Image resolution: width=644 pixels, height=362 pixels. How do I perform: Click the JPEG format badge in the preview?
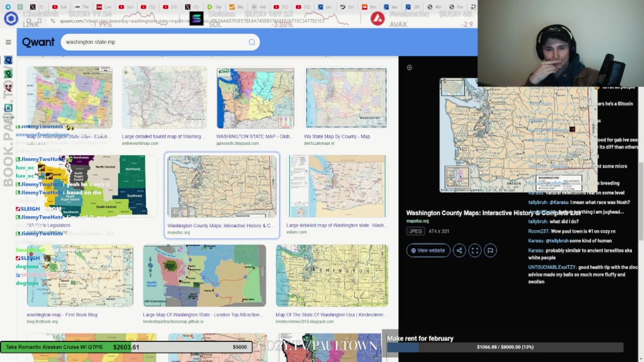(x=416, y=231)
